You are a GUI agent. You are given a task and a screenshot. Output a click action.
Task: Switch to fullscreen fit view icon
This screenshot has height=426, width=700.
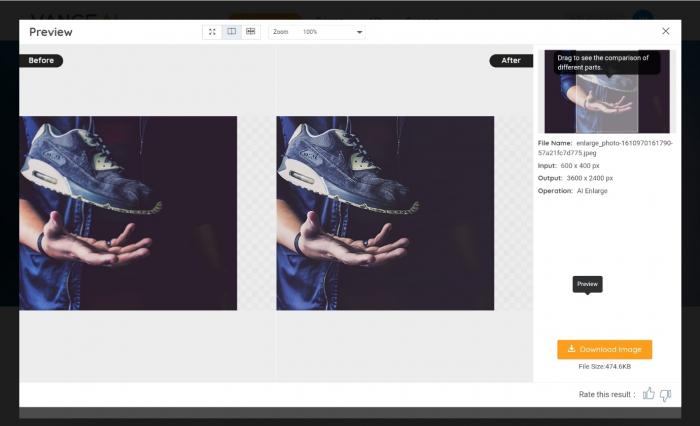(212, 32)
